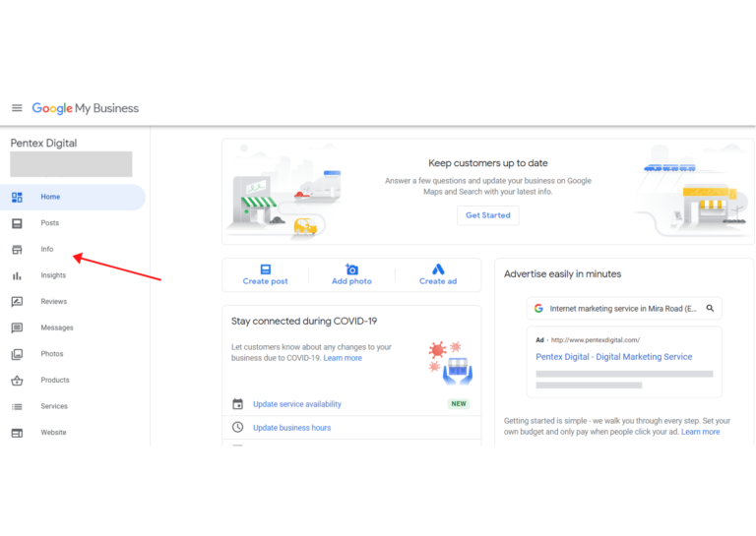Click the Create post icon
756x536 pixels.
[x=266, y=269]
